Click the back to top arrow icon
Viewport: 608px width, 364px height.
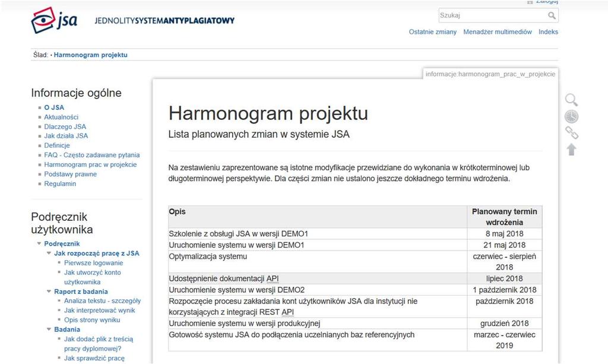tap(571, 149)
